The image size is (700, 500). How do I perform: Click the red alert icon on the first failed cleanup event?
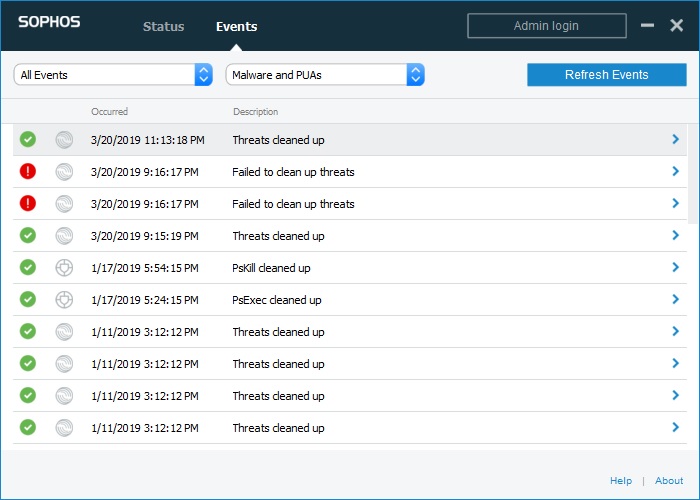coord(28,171)
